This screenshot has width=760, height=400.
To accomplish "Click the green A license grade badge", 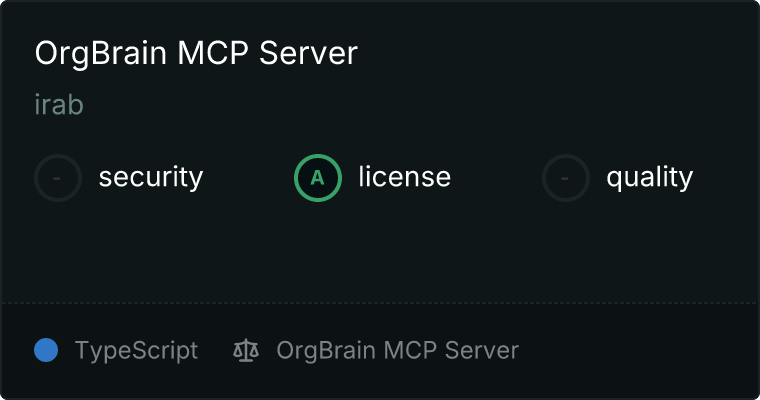I will (318, 178).
